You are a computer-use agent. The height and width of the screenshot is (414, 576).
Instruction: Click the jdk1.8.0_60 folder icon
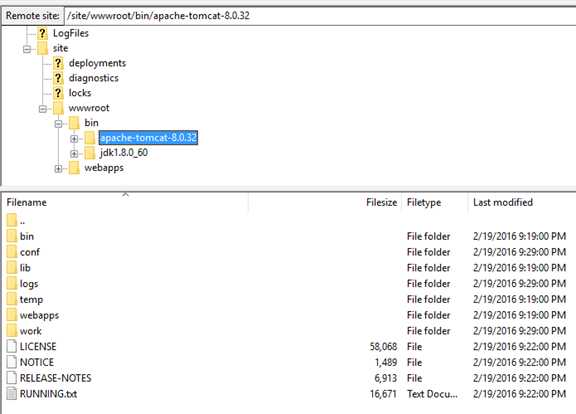tap(90, 153)
